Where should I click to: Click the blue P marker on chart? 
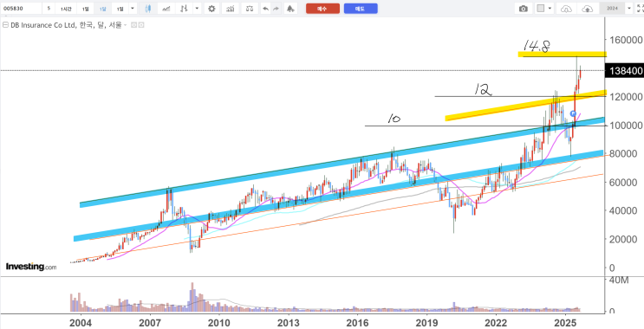click(574, 113)
